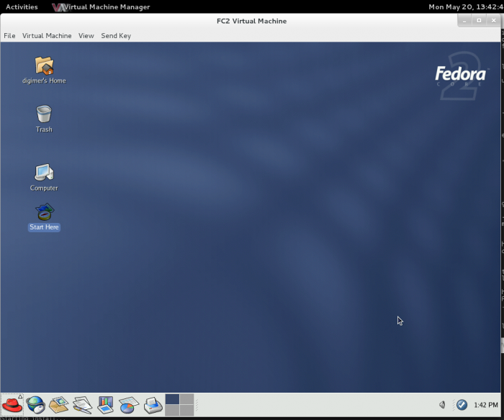Open the presentation app panel icon
The height and width of the screenshot is (420, 504).
pos(106,405)
